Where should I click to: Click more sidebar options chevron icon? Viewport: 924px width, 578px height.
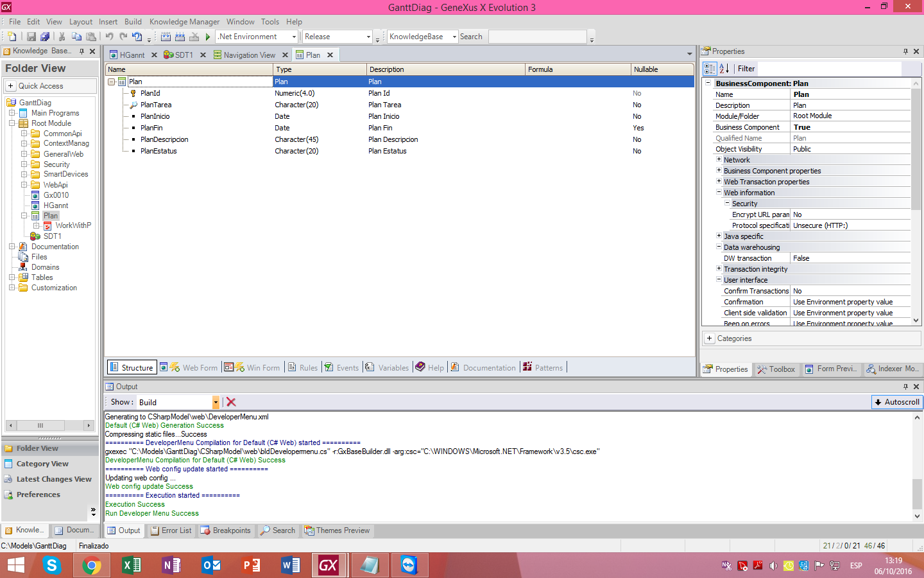point(93,511)
